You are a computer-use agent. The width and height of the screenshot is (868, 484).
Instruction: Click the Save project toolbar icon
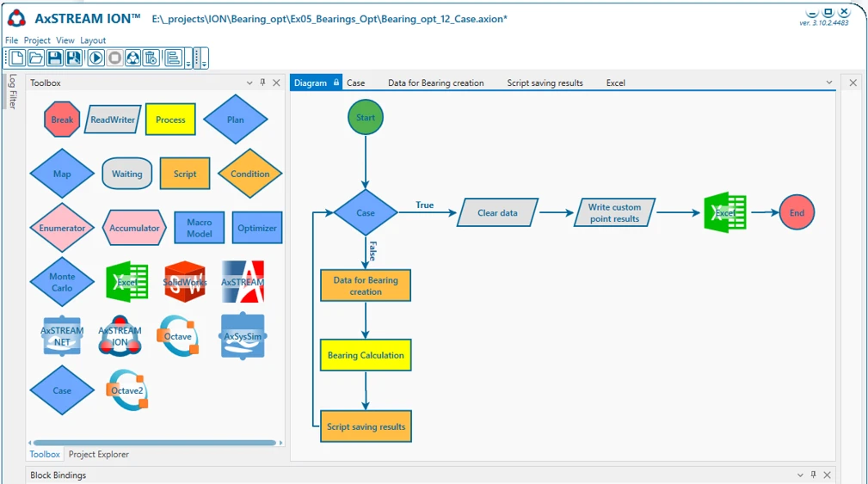55,58
